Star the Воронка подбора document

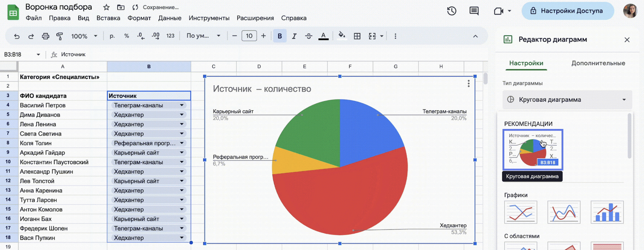click(x=106, y=7)
